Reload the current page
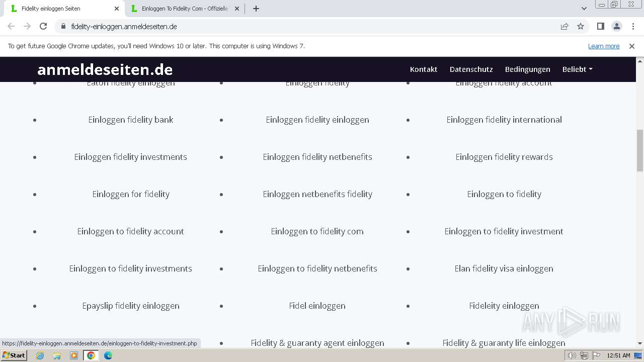644x362 pixels. point(43,26)
